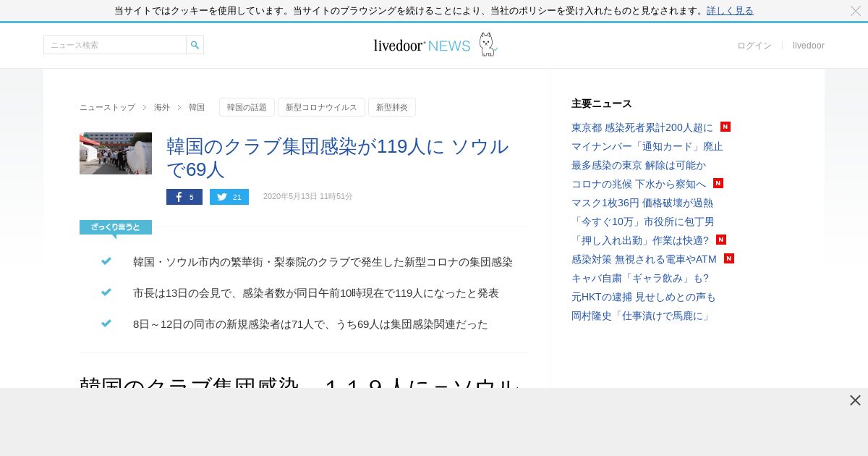Click the N badge beside 東京都 感染死者 headline

click(726, 127)
